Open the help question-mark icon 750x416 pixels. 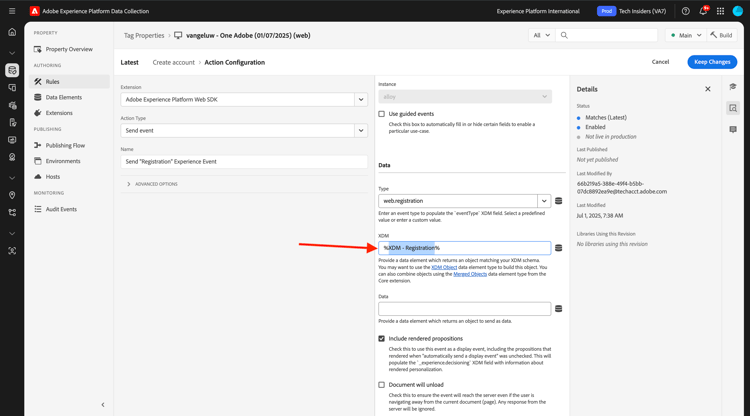tap(685, 11)
